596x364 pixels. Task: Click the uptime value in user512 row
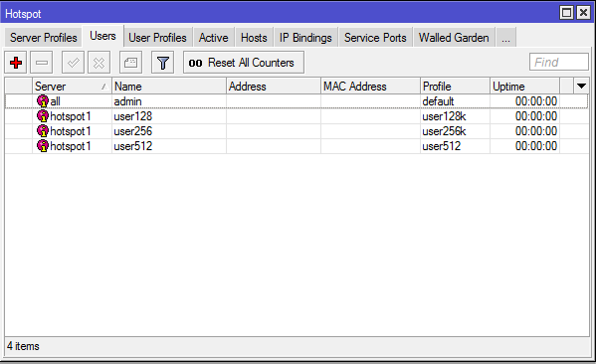[536, 146]
